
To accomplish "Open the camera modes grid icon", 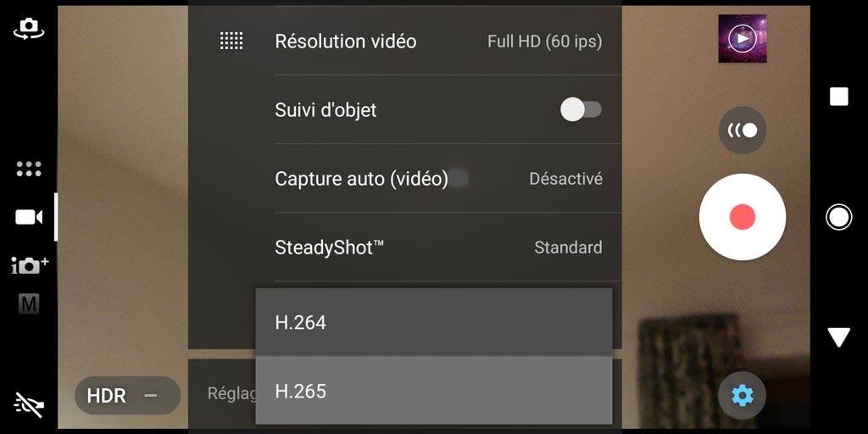I will (x=29, y=169).
